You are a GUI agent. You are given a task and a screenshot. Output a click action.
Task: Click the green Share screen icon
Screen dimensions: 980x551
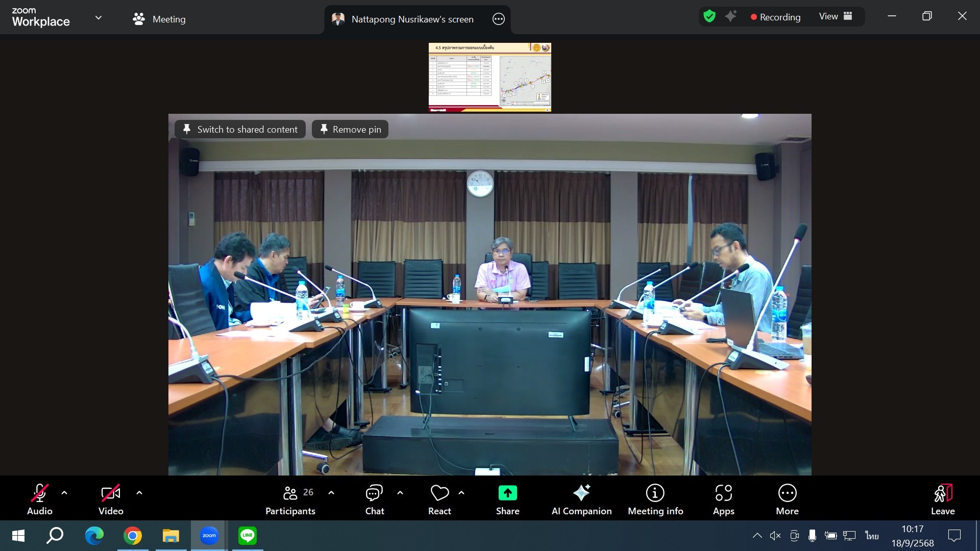click(x=507, y=493)
